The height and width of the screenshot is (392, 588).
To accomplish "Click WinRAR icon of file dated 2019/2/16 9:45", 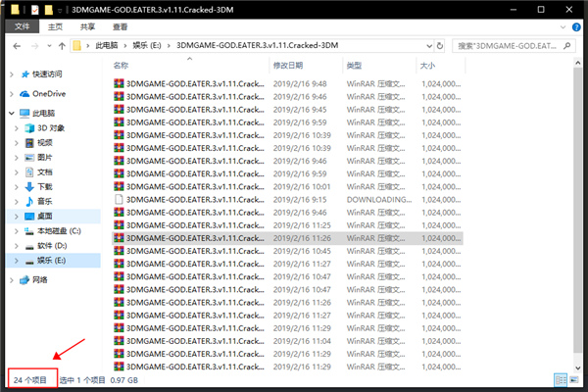I will click(x=119, y=109).
